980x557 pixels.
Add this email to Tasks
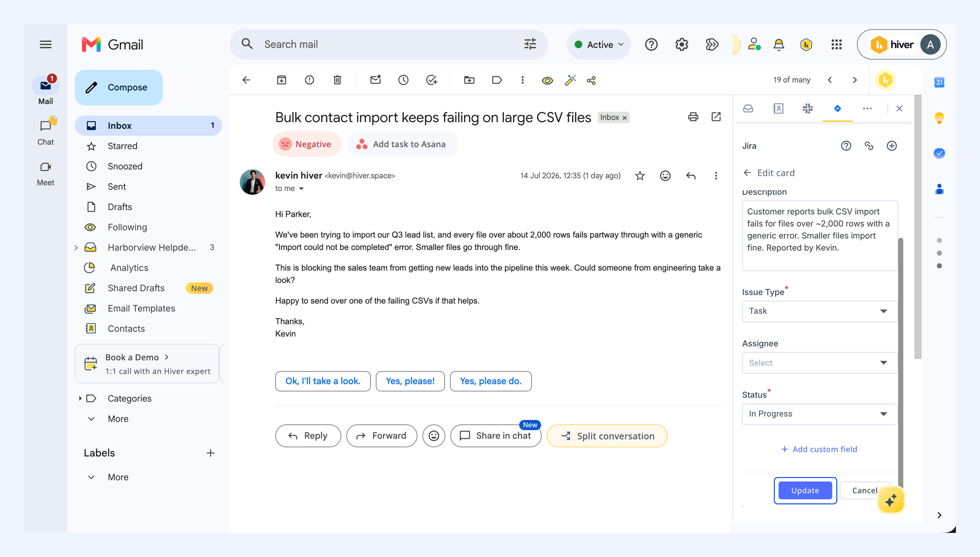pyautogui.click(x=431, y=80)
